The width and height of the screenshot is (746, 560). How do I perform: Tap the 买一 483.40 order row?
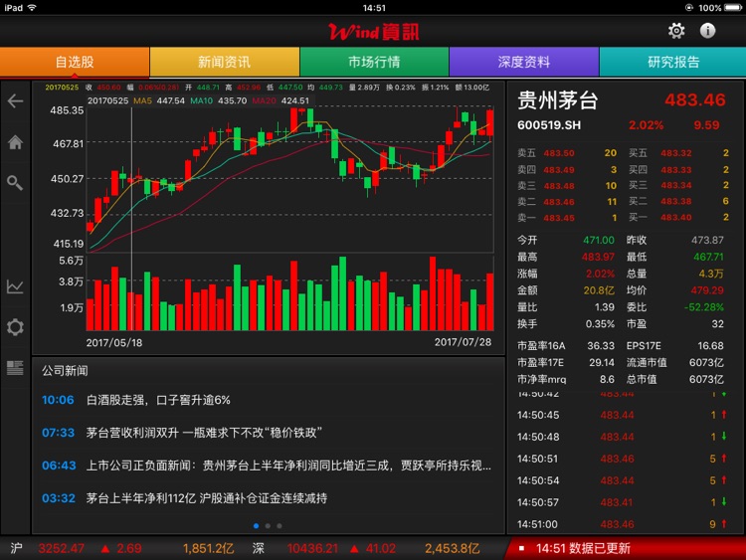coord(679,218)
